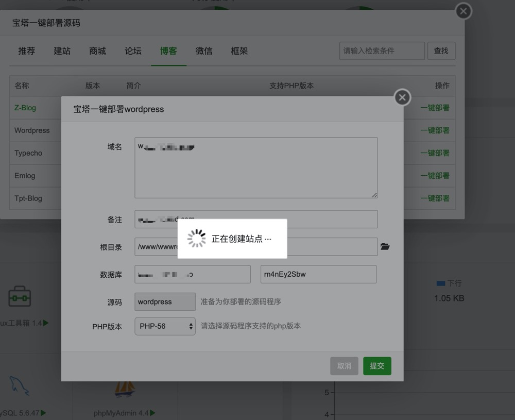
Task: Click the 请选择源码程序支持的php版本 hint text
Action: pyautogui.click(x=251, y=326)
